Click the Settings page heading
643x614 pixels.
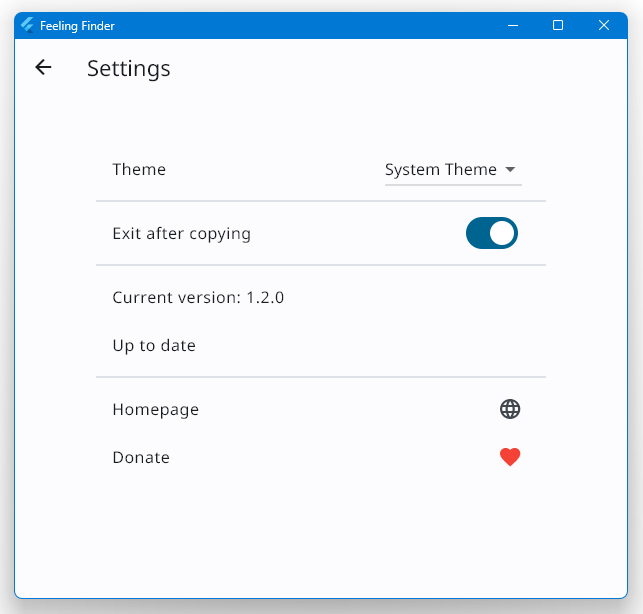coord(129,68)
